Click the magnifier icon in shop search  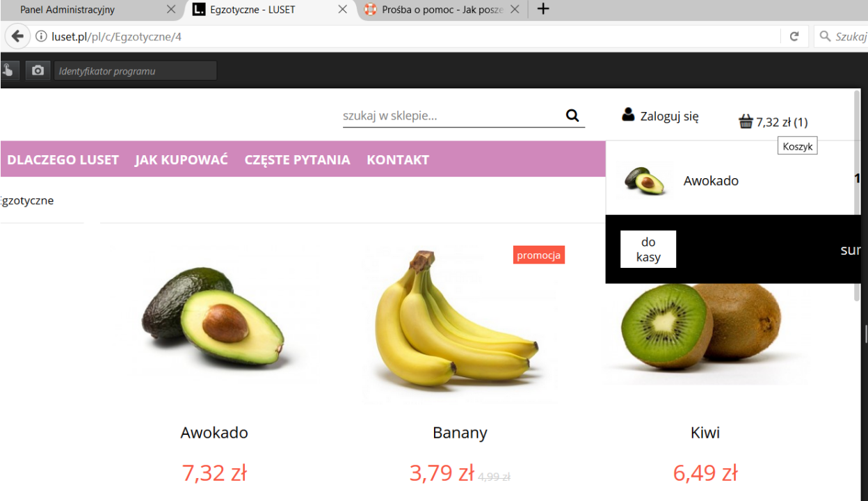pos(572,116)
